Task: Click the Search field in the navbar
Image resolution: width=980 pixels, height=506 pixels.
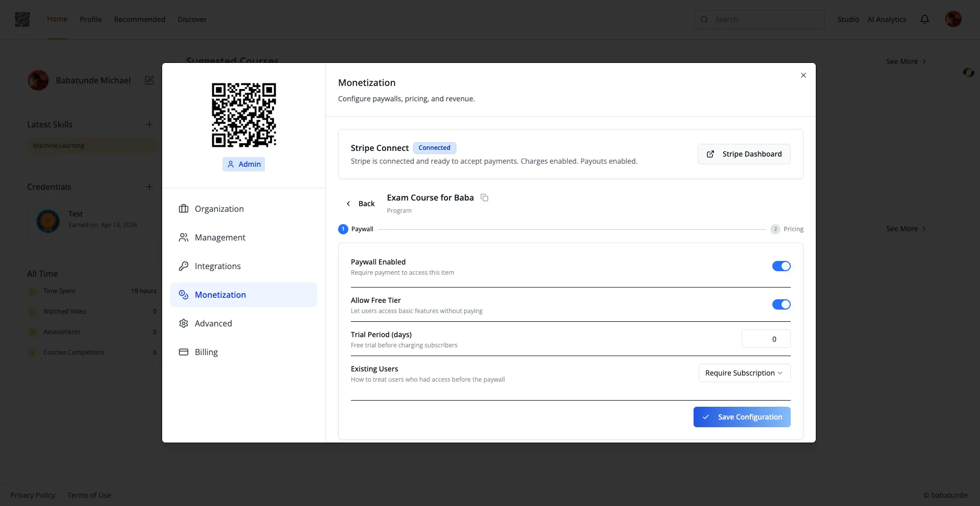Action: coord(760,19)
